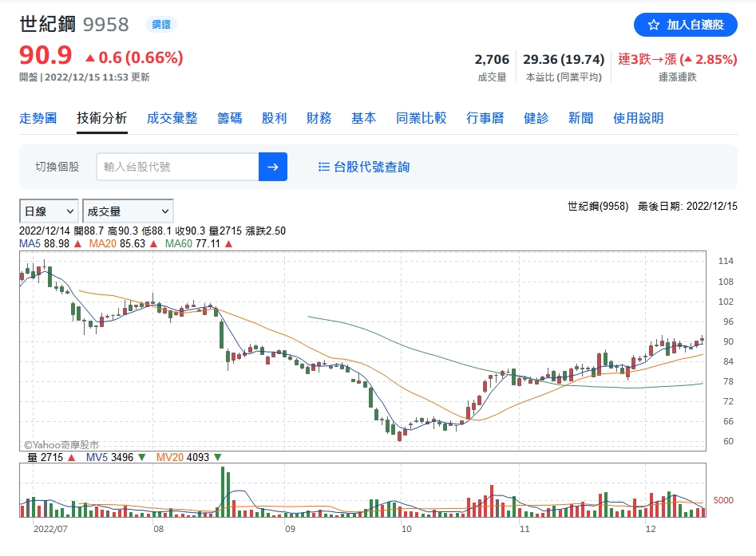Open the 日線 period dropdown
Screen dimensions: 756x556
click(x=49, y=211)
